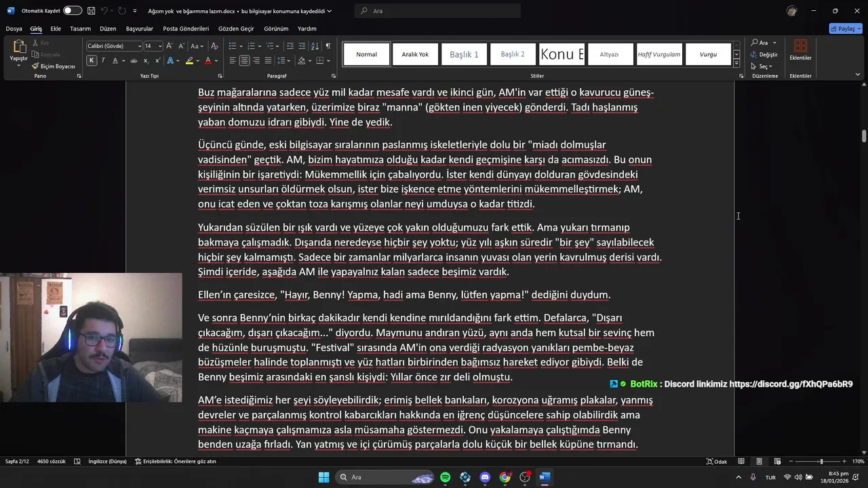Undo last action in title bar
Screen dimensions: 868x488
tap(104, 11)
